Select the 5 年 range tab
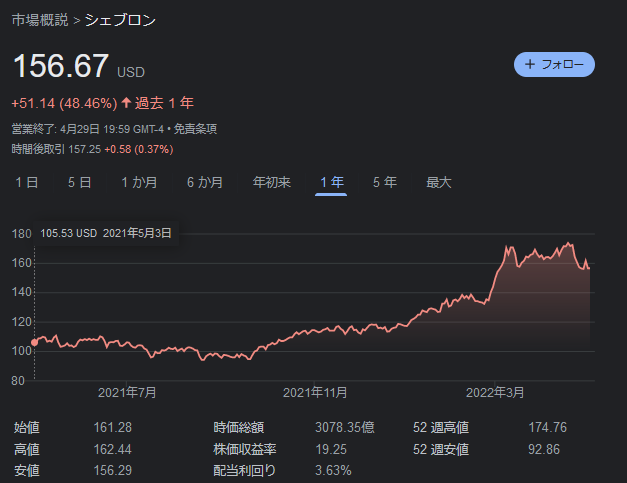This screenshot has height=483, width=627. pos(385,183)
